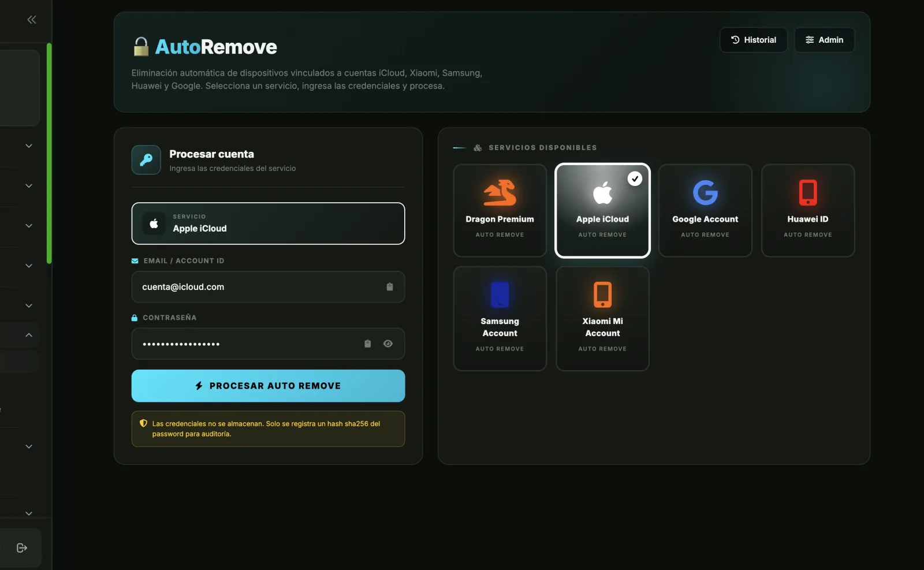Expand the sidebar chevron below the open section

point(29,446)
